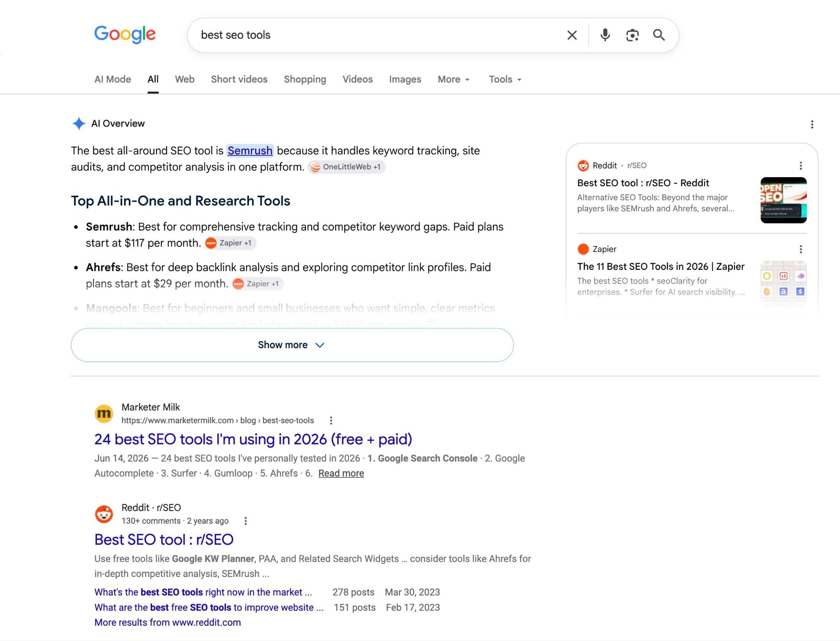Clear the search query with the X icon
Image resolution: width=840 pixels, height=641 pixels.
(572, 35)
